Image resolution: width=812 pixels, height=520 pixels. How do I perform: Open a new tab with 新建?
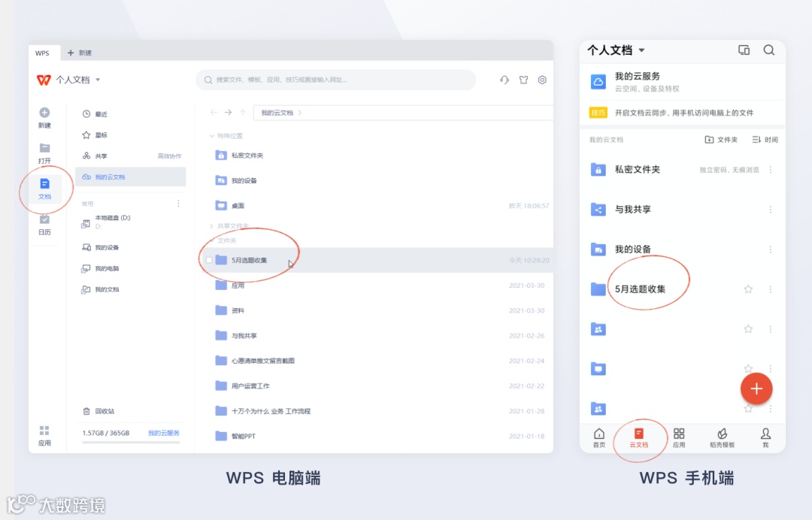(79, 53)
